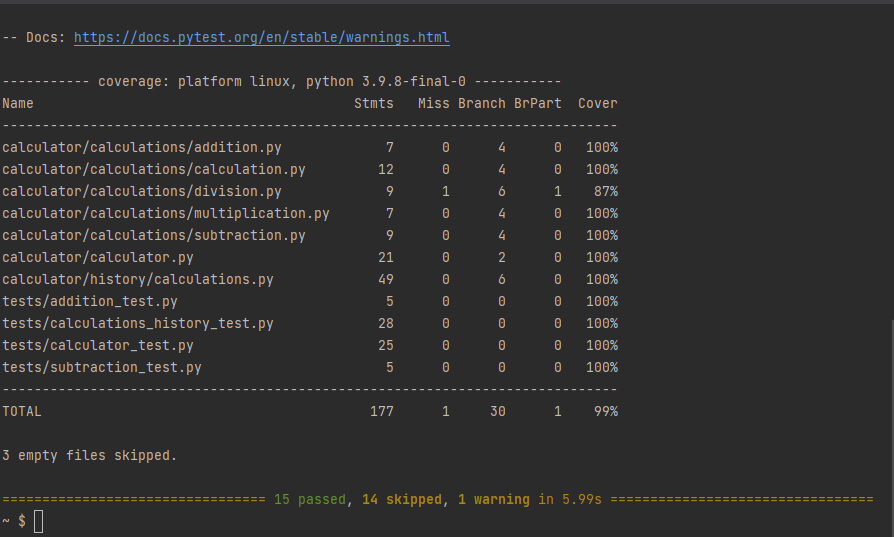Click the coverage platform linux header line
This screenshot has height=537, width=894.
(x=282, y=82)
